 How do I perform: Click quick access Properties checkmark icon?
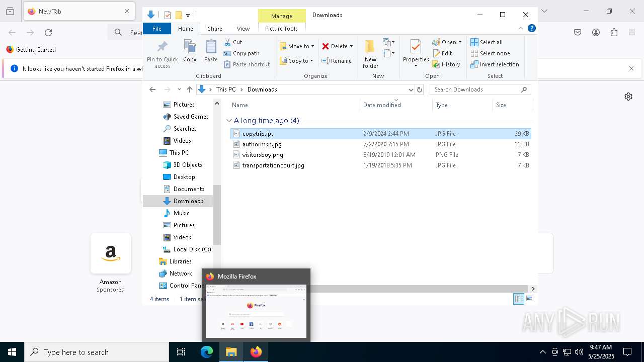[168, 15]
